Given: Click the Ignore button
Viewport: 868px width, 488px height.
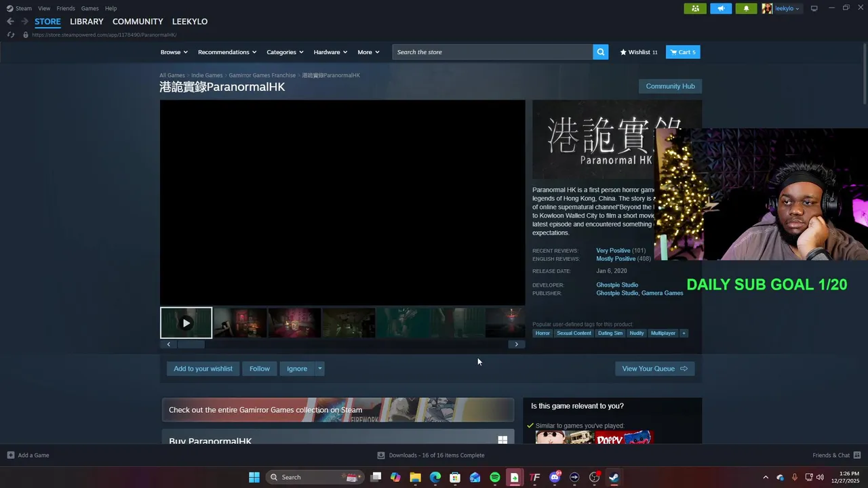Looking at the screenshot, I should [297, 369].
